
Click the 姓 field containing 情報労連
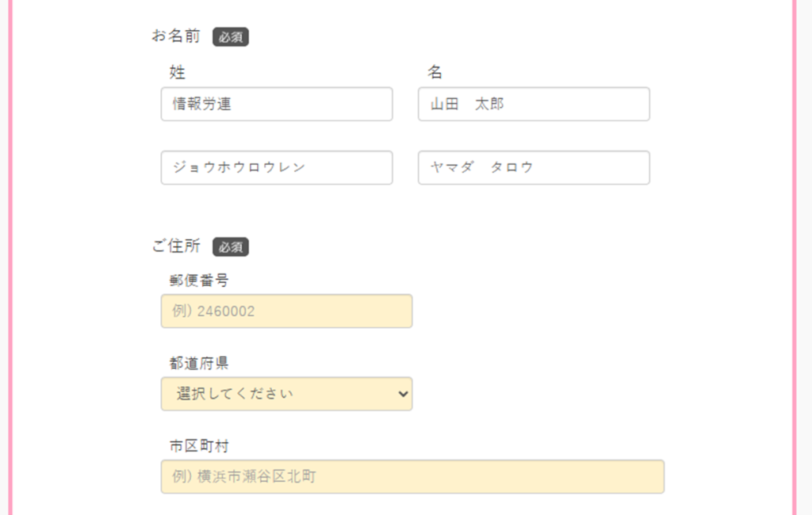click(276, 104)
